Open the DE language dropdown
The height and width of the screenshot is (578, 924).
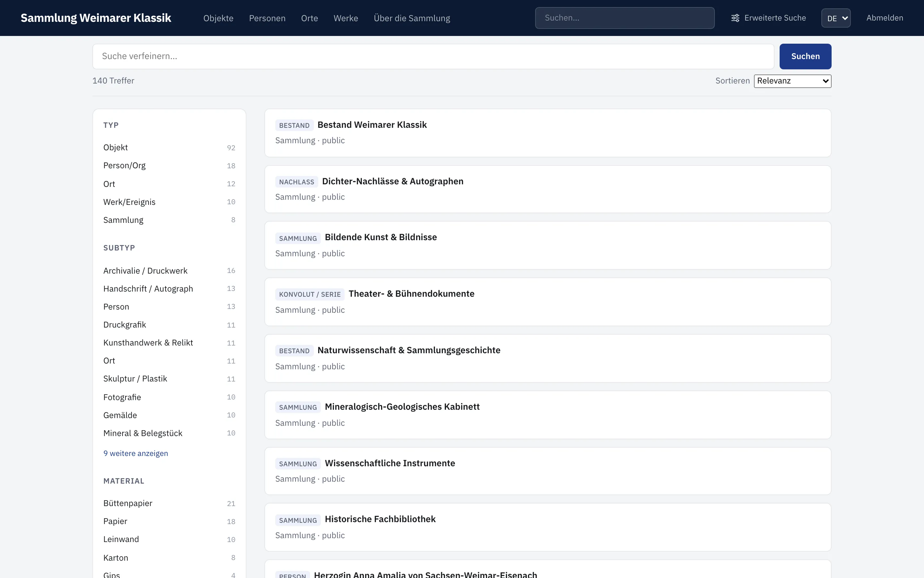[836, 18]
